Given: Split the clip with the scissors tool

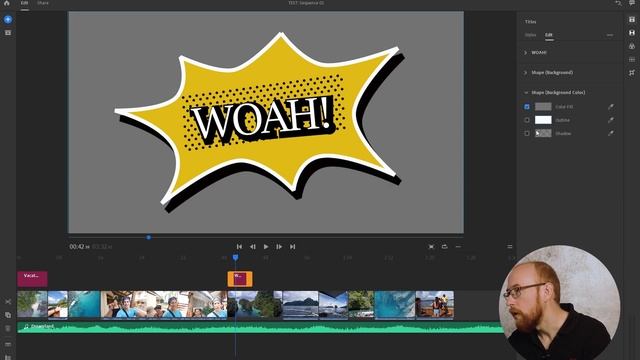Looking at the screenshot, I should (8, 302).
